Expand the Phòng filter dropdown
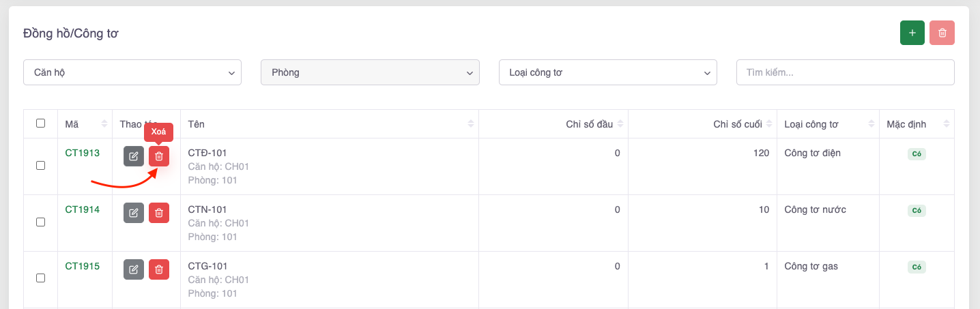Screen dimensions: 980x309 pyautogui.click(x=370, y=72)
